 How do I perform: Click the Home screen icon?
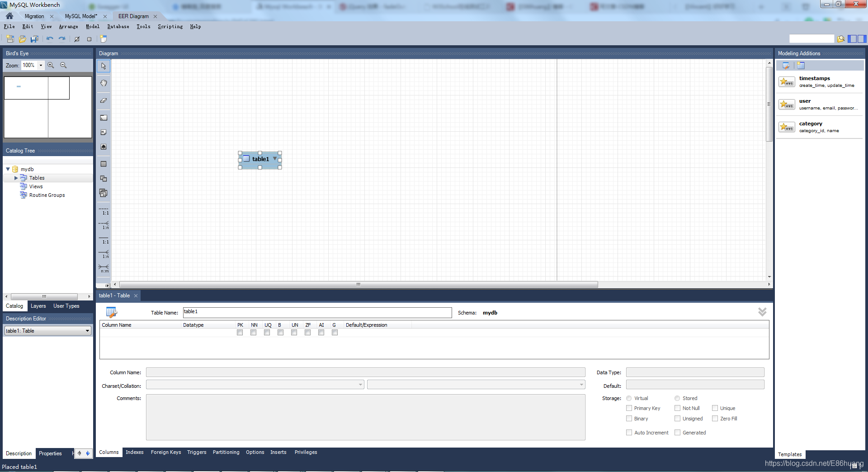pyautogui.click(x=9, y=16)
